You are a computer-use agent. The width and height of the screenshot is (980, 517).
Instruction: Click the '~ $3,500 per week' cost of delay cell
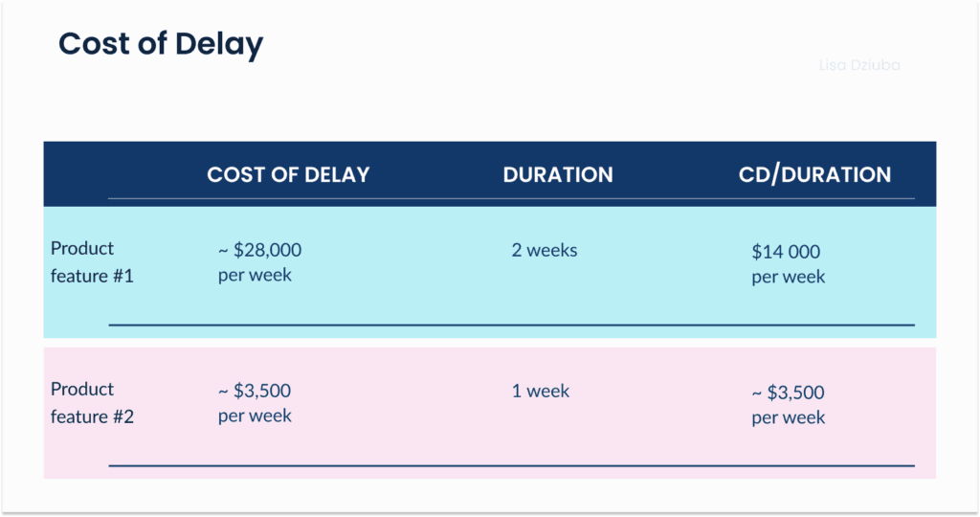click(x=255, y=403)
